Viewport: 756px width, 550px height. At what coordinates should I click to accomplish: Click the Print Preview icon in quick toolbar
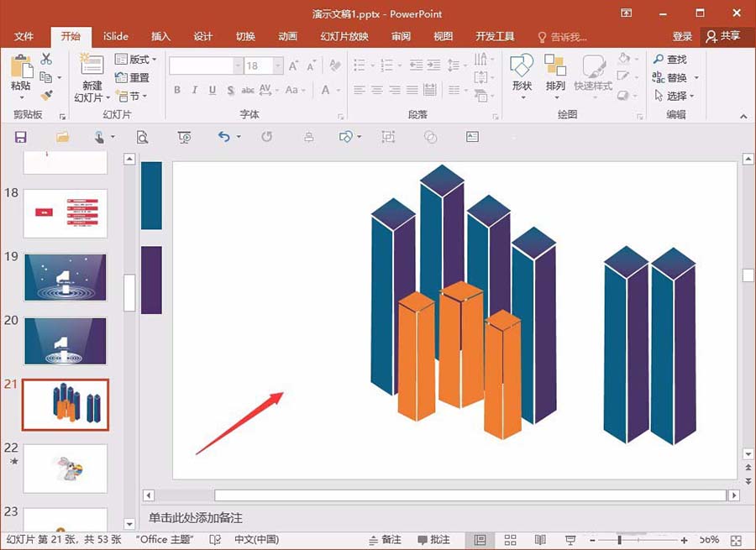pos(142,138)
